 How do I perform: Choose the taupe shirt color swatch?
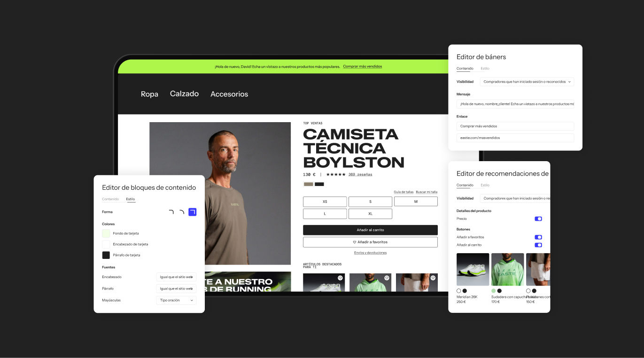tap(308, 184)
